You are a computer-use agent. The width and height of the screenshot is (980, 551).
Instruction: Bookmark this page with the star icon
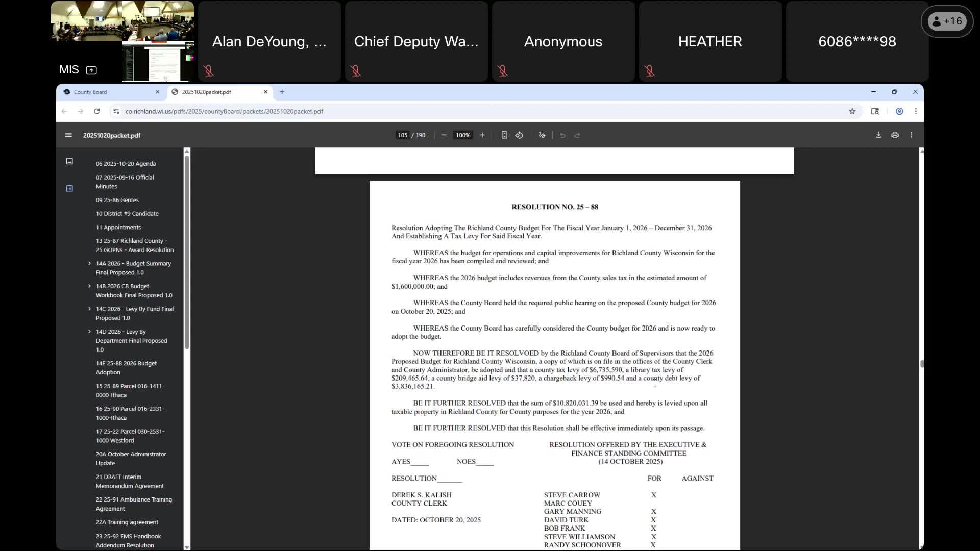(x=852, y=111)
